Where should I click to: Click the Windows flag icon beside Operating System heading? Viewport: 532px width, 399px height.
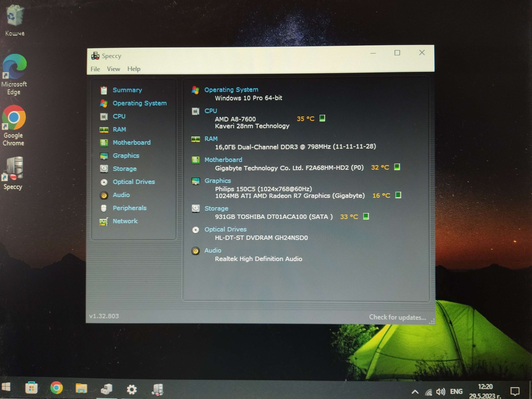click(196, 90)
